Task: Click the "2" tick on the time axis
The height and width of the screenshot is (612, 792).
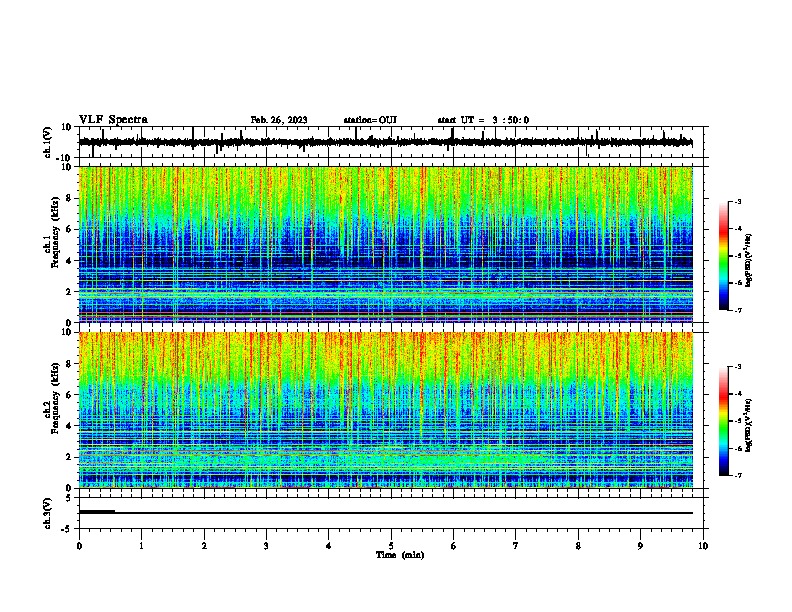Action: (204, 546)
